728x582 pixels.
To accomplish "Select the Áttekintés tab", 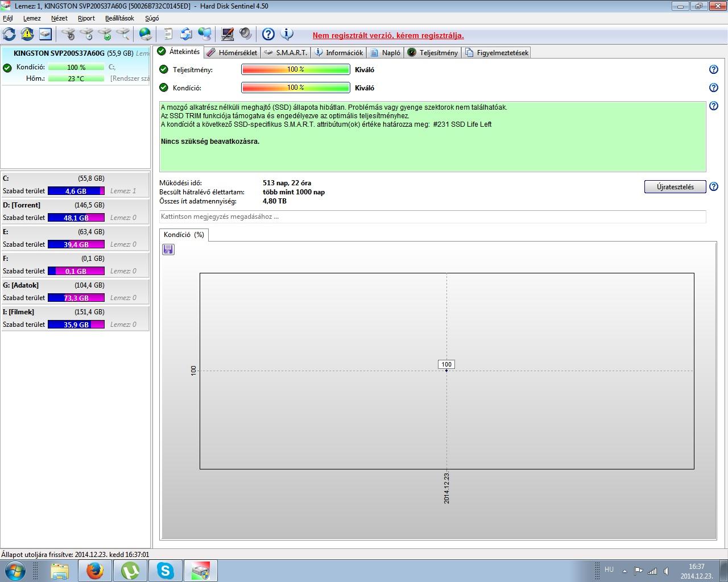I will coord(179,52).
